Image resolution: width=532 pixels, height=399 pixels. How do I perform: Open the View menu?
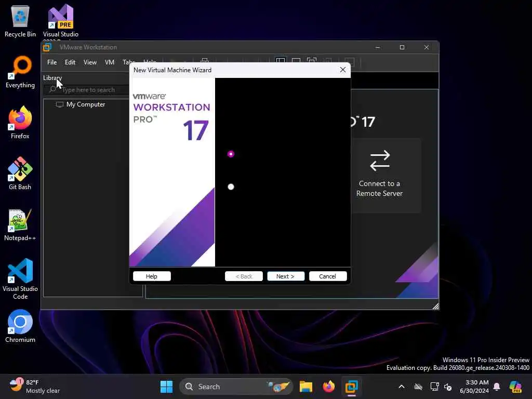click(90, 62)
